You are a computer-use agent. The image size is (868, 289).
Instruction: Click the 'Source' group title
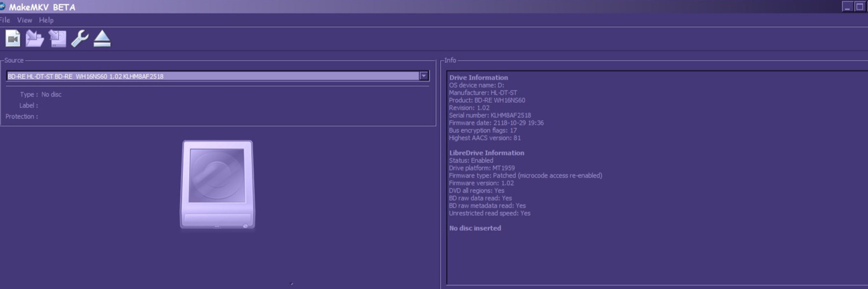click(14, 60)
